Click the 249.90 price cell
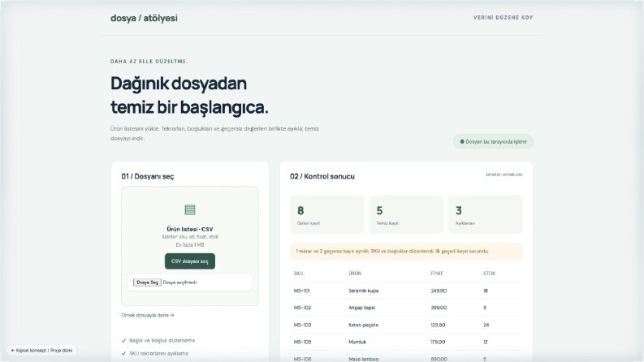 [x=439, y=291]
